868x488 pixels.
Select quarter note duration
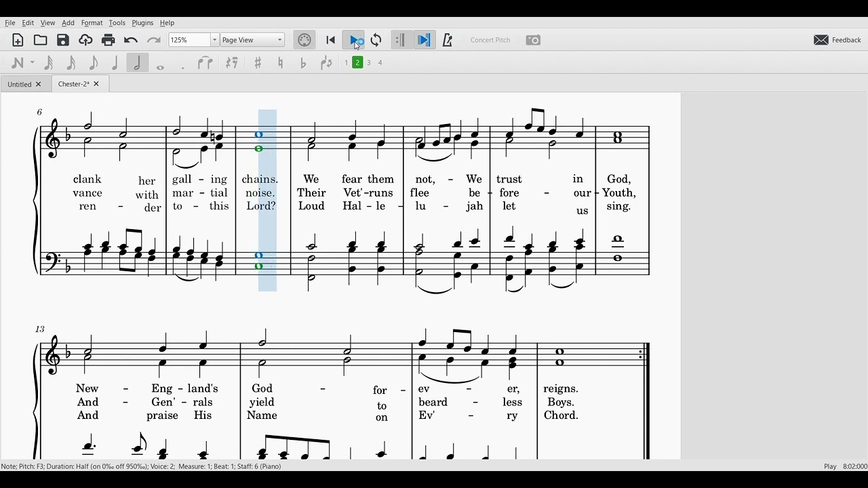(x=138, y=63)
